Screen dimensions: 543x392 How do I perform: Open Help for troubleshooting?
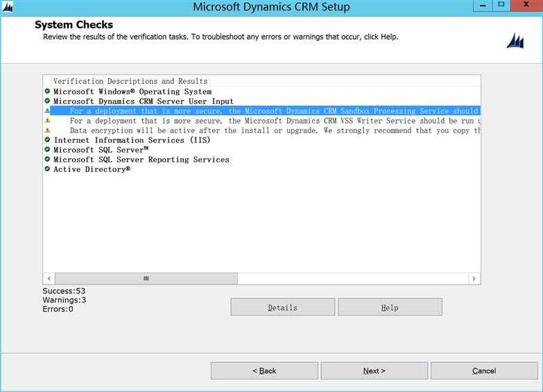coord(390,307)
